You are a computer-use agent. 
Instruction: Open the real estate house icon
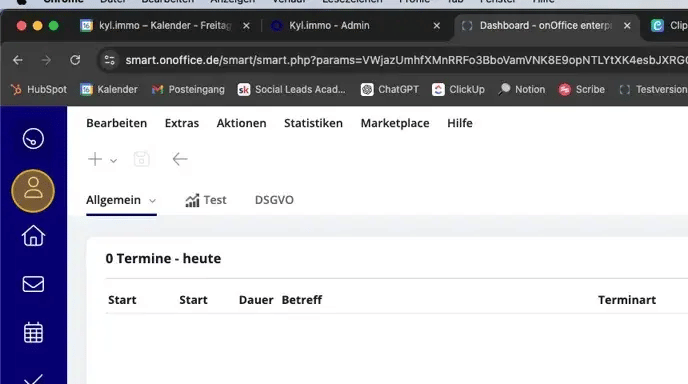pyautogui.click(x=33, y=236)
